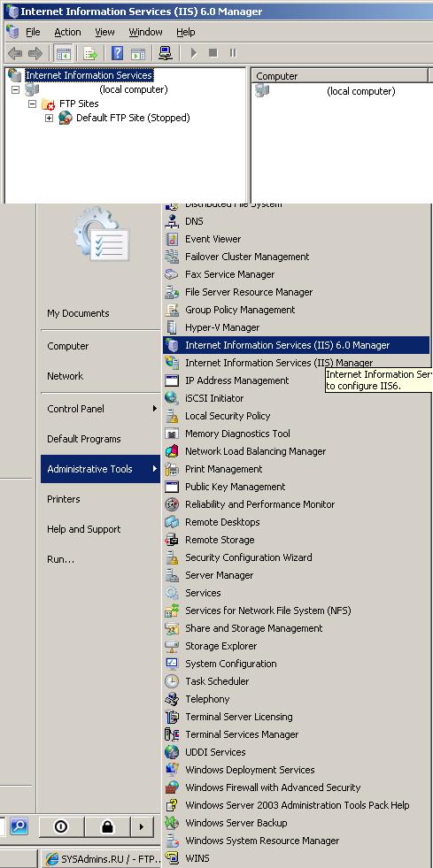Screen dimensions: 433x868
Task: Select FTP Sites folder in tree
Action: tap(79, 104)
